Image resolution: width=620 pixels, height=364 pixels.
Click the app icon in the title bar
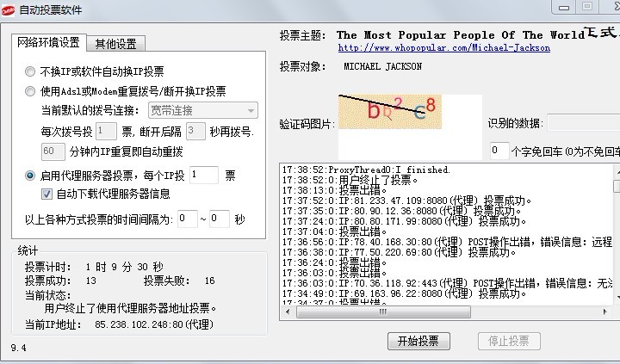pyautogui.click(x=8, y=10)
